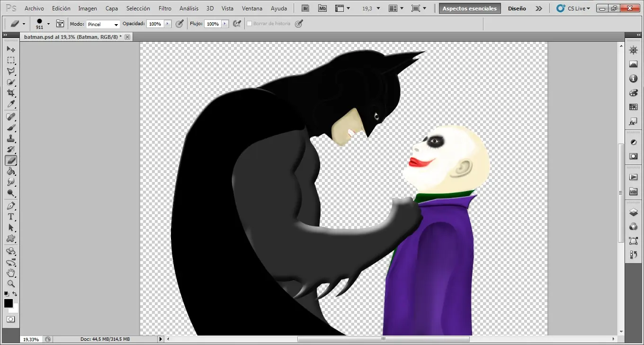Expand the workspace overflow chevron
This screenshot has height=345, width=644.
click(x=539, y=8)
